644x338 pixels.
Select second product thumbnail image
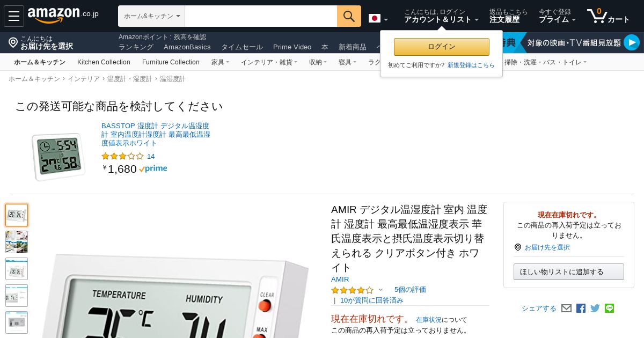click(17, 242)
